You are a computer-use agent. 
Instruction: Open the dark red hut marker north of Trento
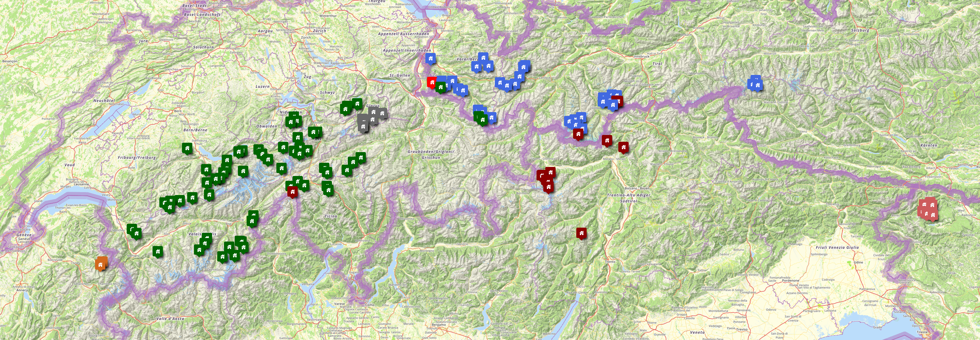[581, 232]
